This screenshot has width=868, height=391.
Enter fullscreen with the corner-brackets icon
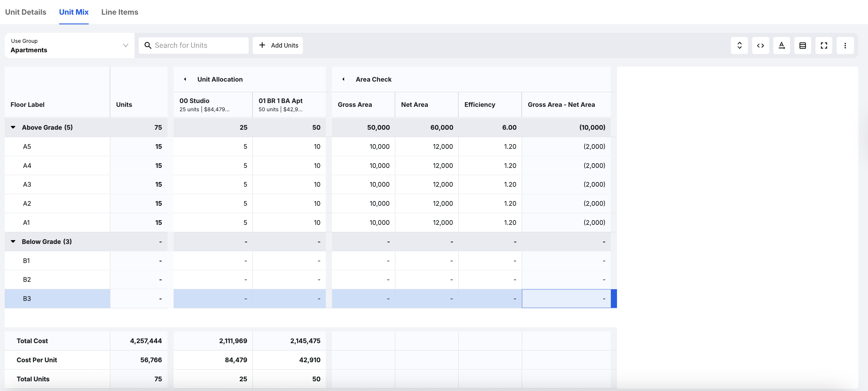[823, 45]
